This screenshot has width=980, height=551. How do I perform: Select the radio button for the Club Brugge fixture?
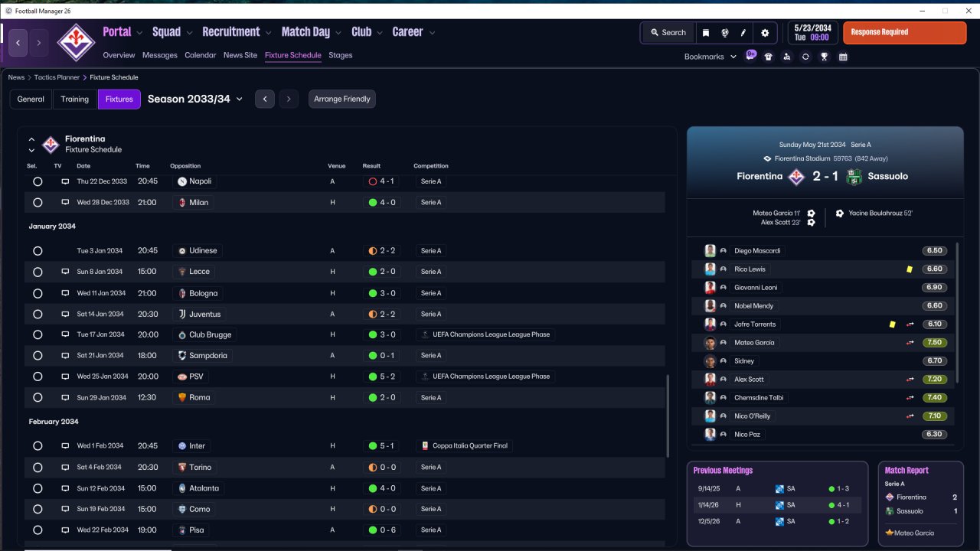pyautogui.click(x=38, y=335)
